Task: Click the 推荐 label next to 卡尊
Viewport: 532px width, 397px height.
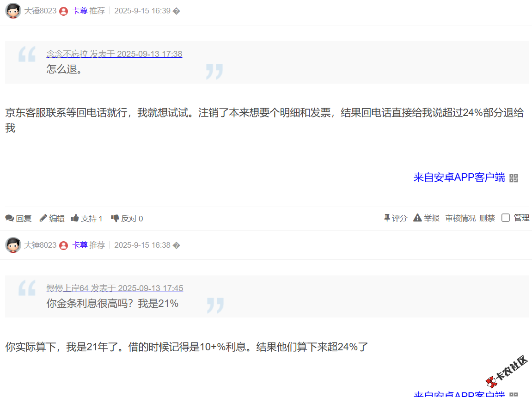Action: coord(98,11)
